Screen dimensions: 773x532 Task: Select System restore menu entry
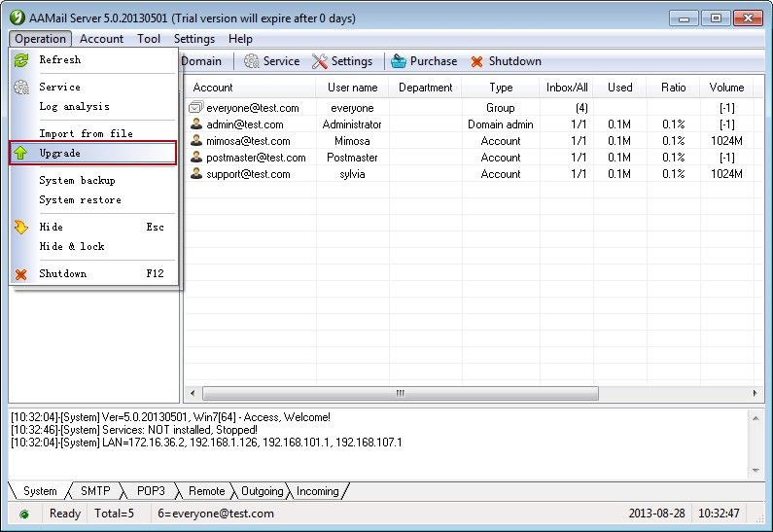point(93,200)
